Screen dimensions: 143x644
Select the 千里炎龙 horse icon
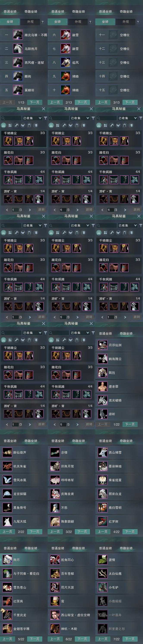pyautogui.click(x=7, y=615)
